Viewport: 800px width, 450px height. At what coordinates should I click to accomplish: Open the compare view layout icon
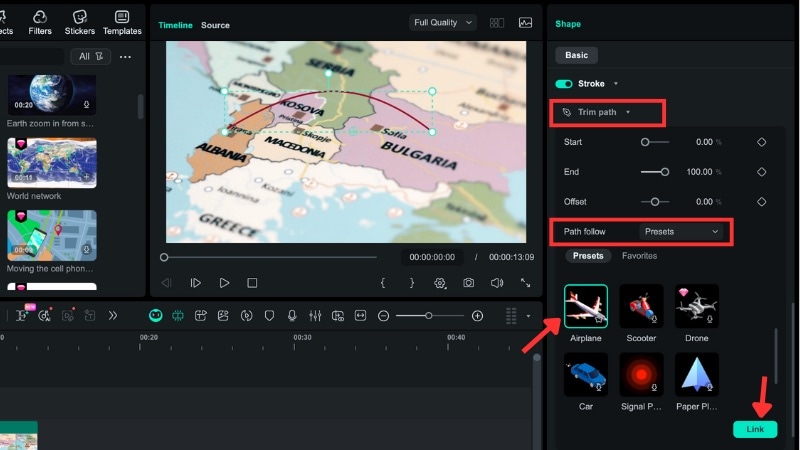click(496, 23)
